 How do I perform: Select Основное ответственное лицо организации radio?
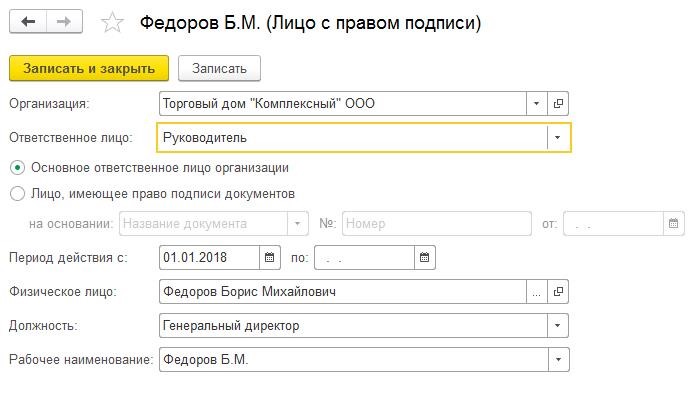[x=17, y=168]
